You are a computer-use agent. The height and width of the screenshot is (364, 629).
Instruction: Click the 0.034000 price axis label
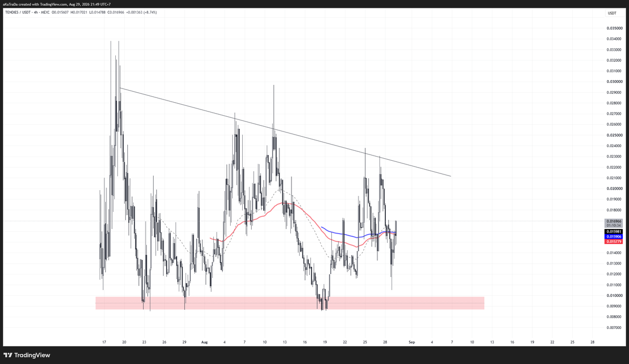(x=614, y=39)
